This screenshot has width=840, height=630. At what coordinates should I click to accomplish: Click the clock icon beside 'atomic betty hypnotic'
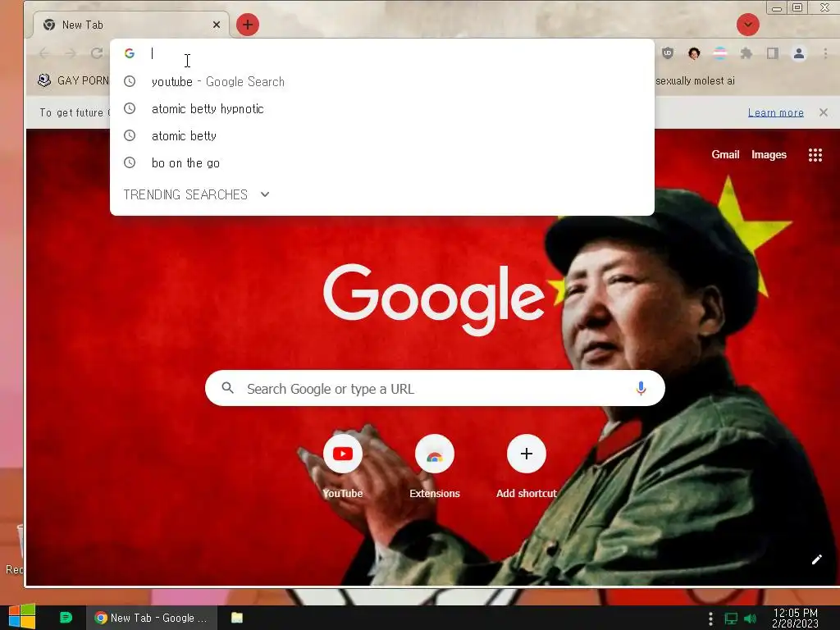click(x=130, y=108)
